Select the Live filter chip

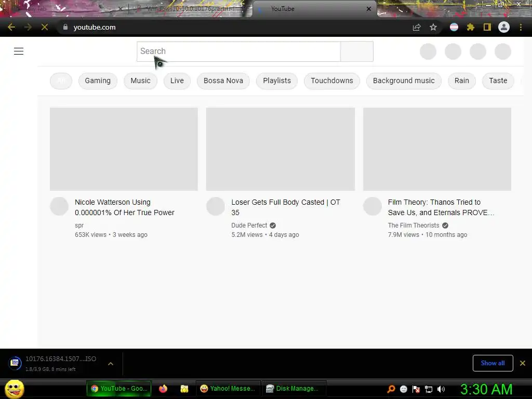click(x=177, y=81)
